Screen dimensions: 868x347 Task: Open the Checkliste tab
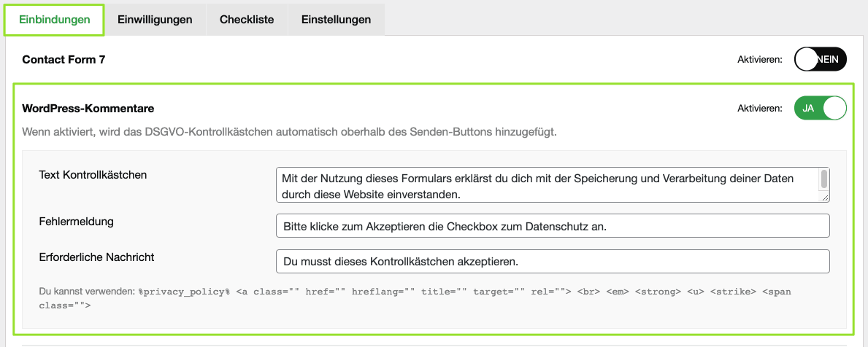tap(247, 20)
